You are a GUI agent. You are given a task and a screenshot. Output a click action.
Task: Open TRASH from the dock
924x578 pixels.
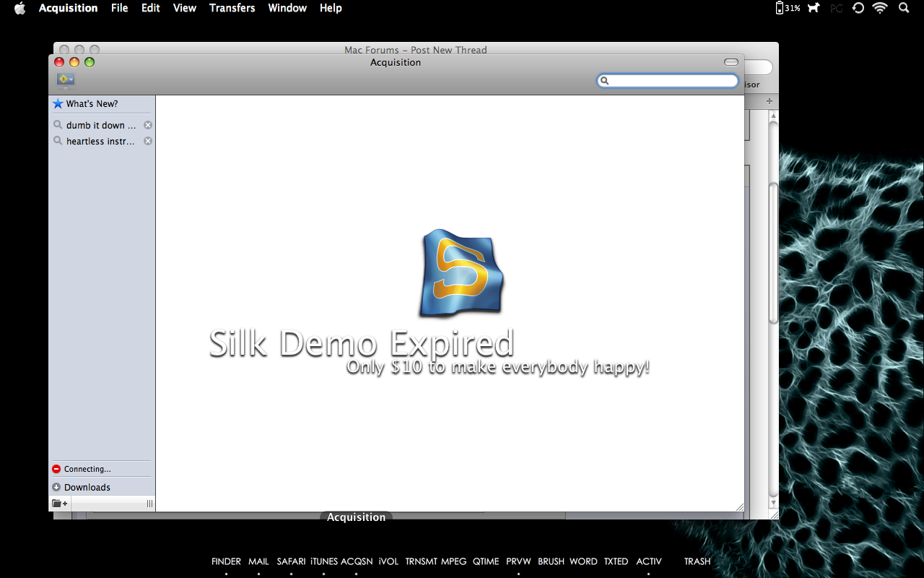(697, 561)
